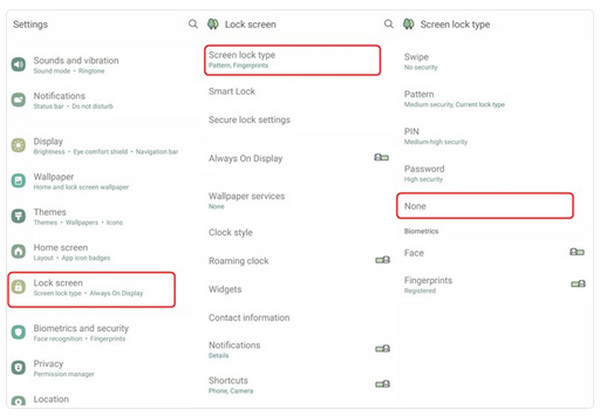Image resolution: width=600 pixels, height=417 pixels.
Task: Tap the Wallpaper picture icon
Action: tap(18, 181)
